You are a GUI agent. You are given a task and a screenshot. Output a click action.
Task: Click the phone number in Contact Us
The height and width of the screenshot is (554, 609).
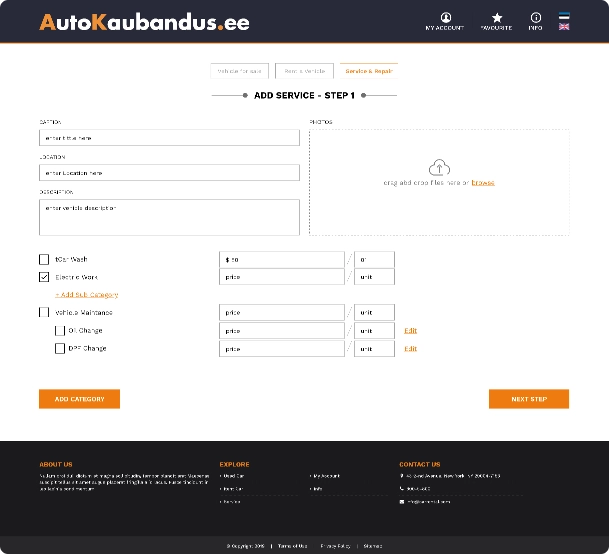pyautogui.click(x=418, y=489)
